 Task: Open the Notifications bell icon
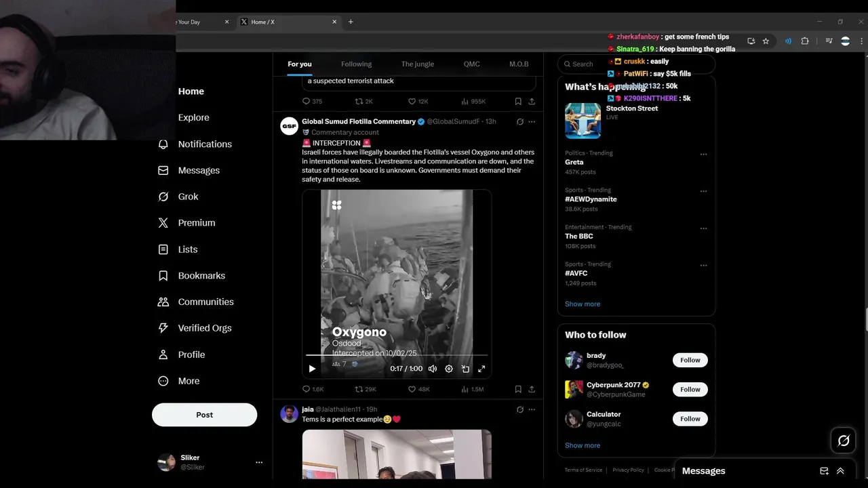click(163, 144)
